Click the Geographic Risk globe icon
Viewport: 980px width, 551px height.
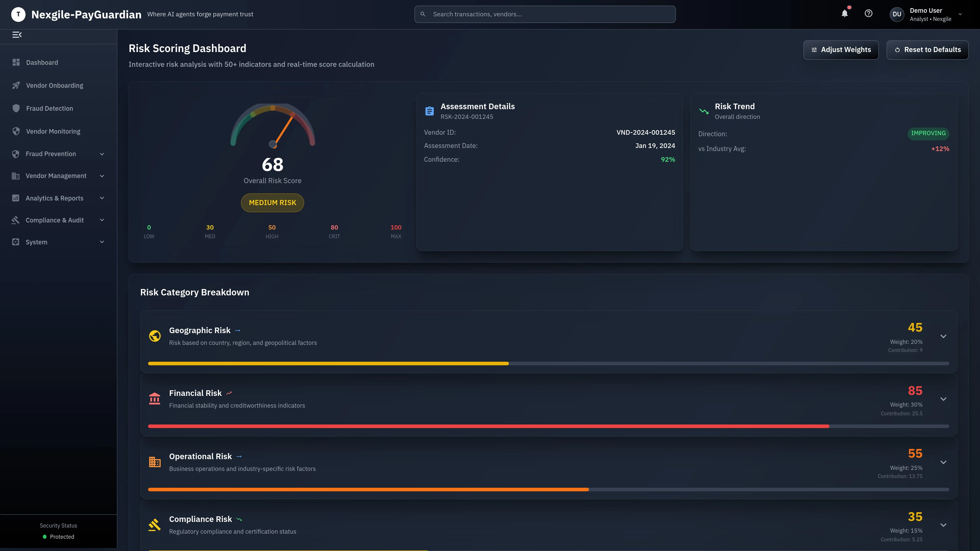pyautogui.click(x=154, y=336)
